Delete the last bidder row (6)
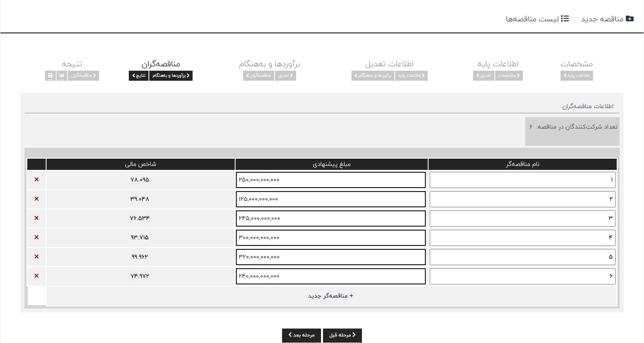644x343 pixels. tap(37, 276)
